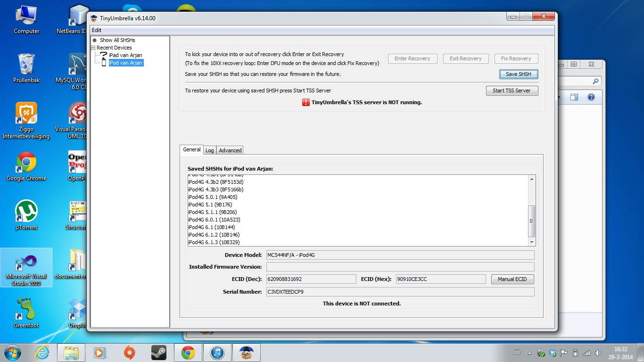This screenshot has height=362, width=644.
Task: Launch Ziggo Internetbeveiliging from desktop
Action: pyautogui.click(x=26, y=121)
